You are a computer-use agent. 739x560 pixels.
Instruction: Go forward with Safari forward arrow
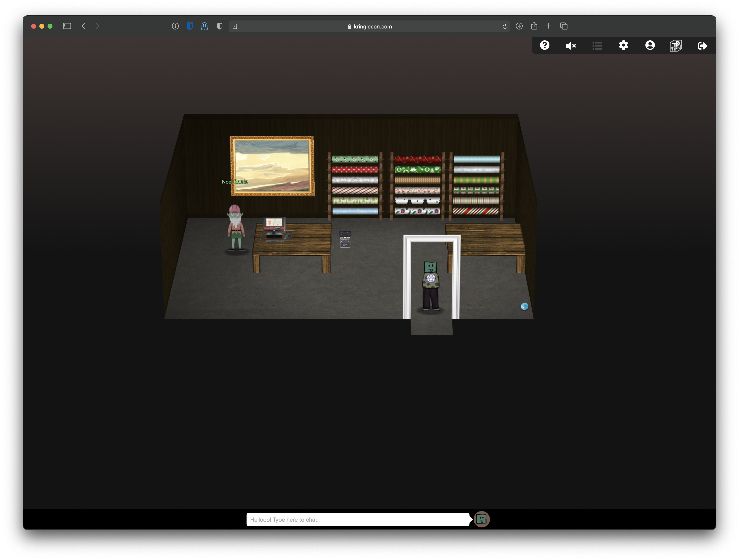98,26
